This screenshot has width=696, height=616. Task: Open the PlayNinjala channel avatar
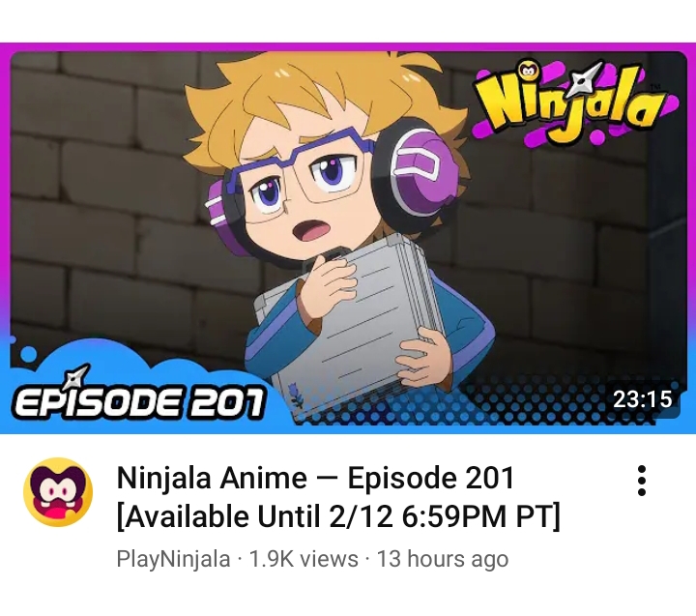[x=58, y=491]
